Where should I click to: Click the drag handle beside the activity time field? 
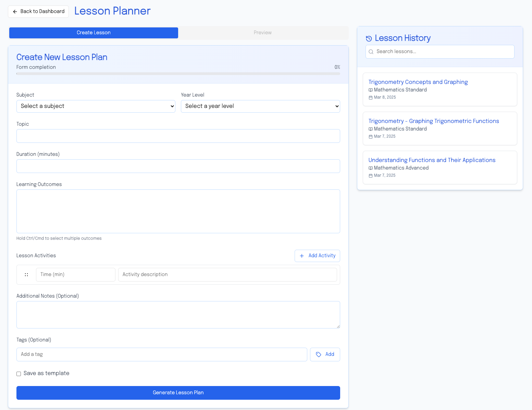point(26,274)
